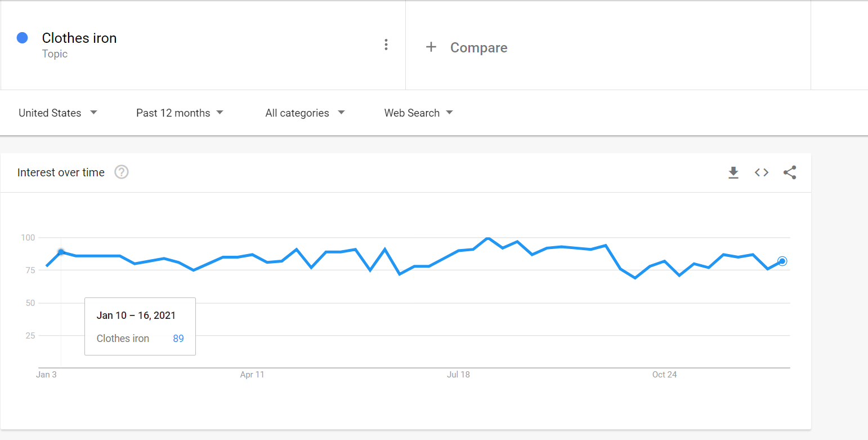Open the All categories dropdown
This screenshot has height=440, width=868.
click(x=305, y=113)
